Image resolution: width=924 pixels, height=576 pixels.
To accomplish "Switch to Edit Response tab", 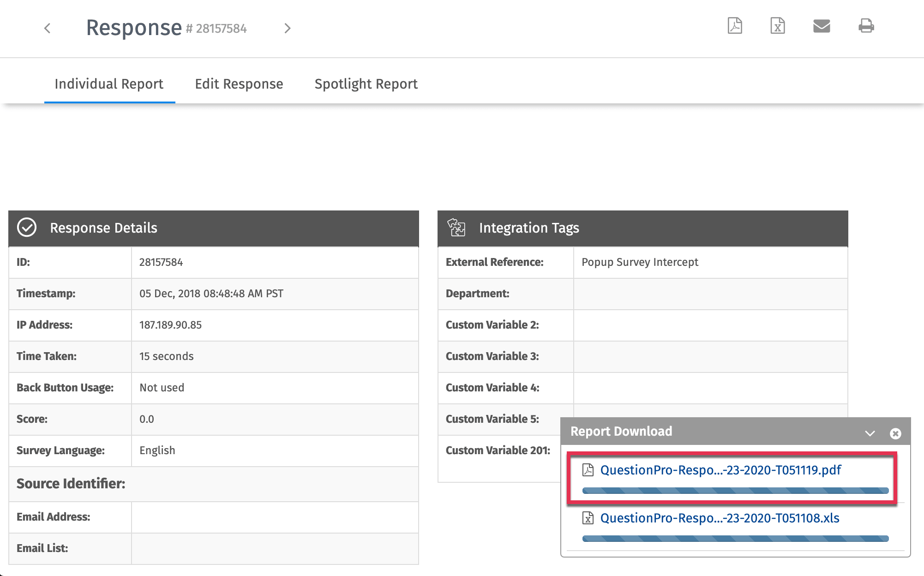I will coord(239,84).
